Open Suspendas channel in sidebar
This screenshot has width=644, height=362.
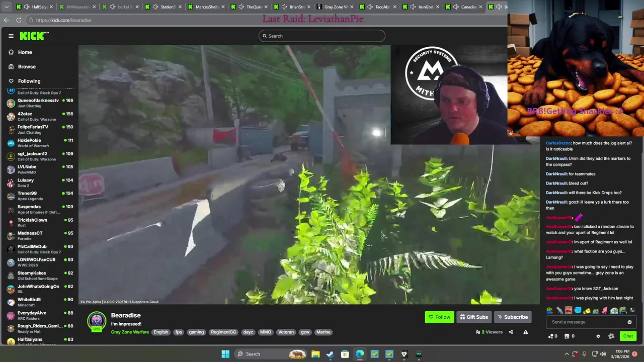[39, 209]
